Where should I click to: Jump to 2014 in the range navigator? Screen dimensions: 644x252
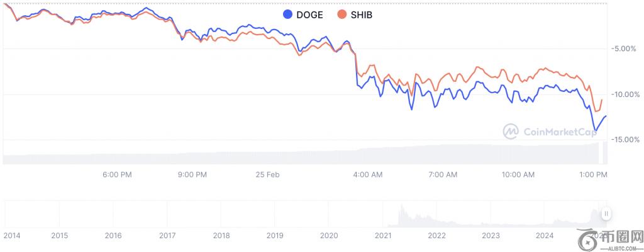click(x=12, y=236)
